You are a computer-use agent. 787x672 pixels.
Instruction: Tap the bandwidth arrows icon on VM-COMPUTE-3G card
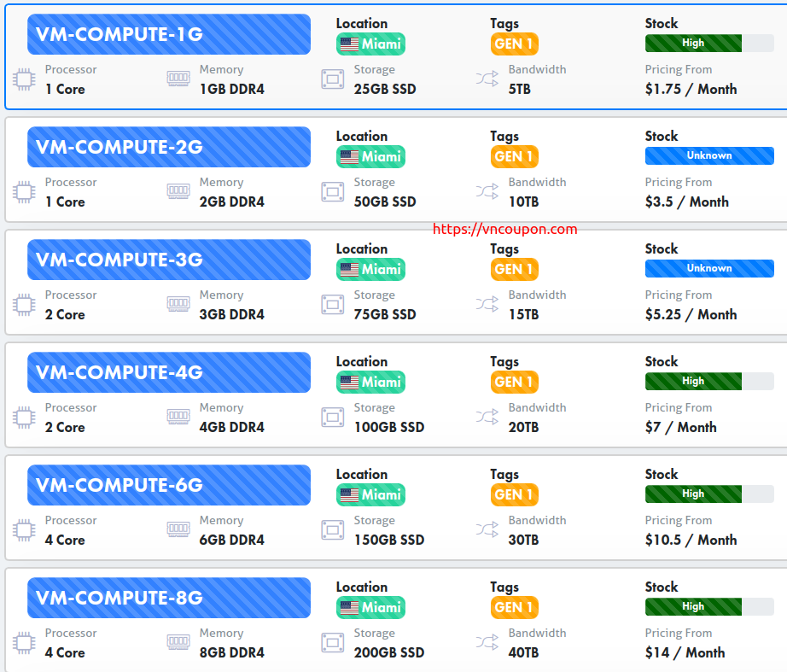487,304
